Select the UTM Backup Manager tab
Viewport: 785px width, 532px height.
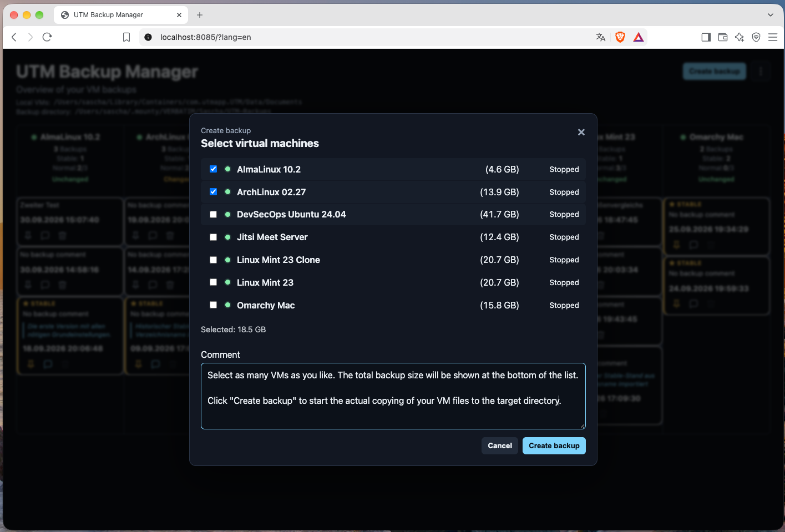(121, 15)
